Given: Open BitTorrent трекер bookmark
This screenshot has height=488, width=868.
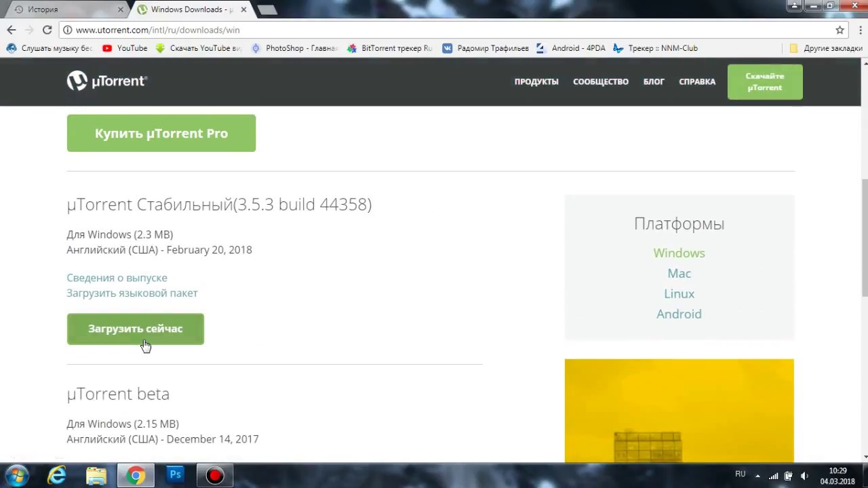Looking at the screenshot, I should (x=389, y=48).
